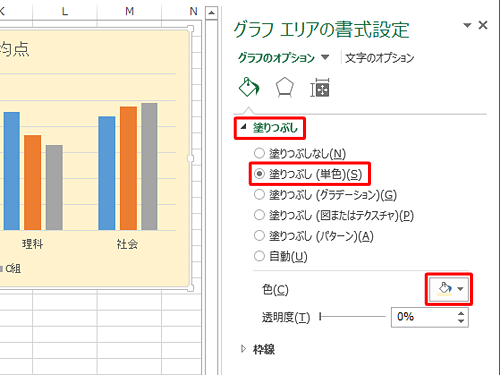
Task: Select 自動(U) fill option
Action: pos(280,256)
